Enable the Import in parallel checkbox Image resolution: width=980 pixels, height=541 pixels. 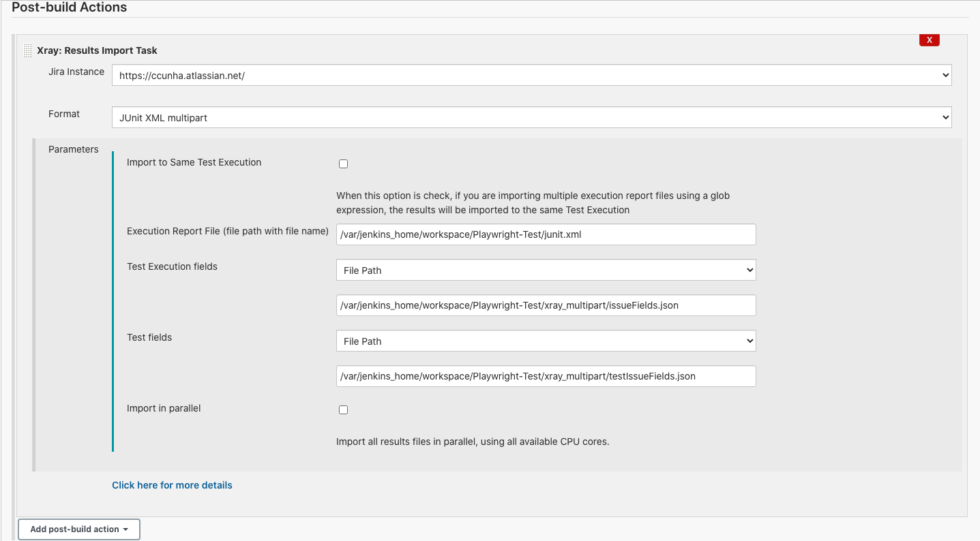(x=343, y=409)
